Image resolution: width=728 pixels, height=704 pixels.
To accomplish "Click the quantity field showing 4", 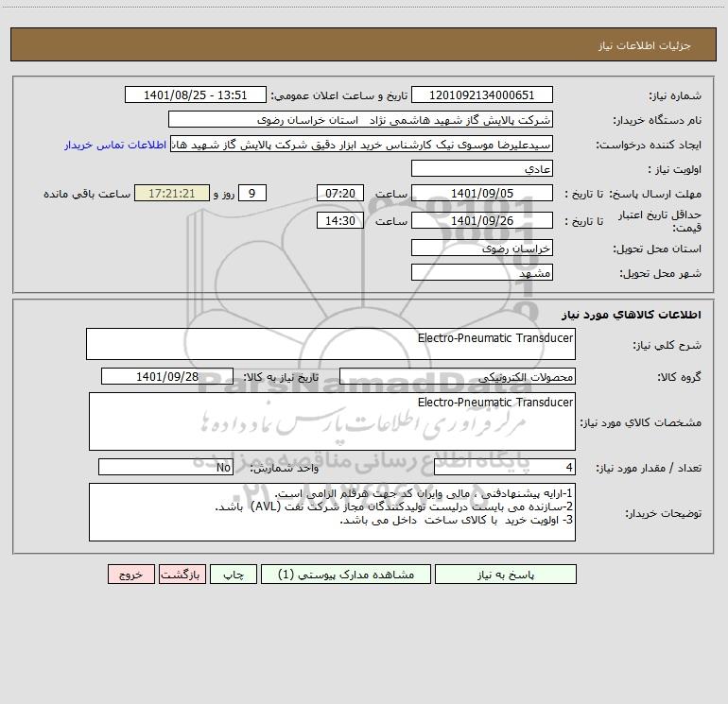I will click(505, 467).
